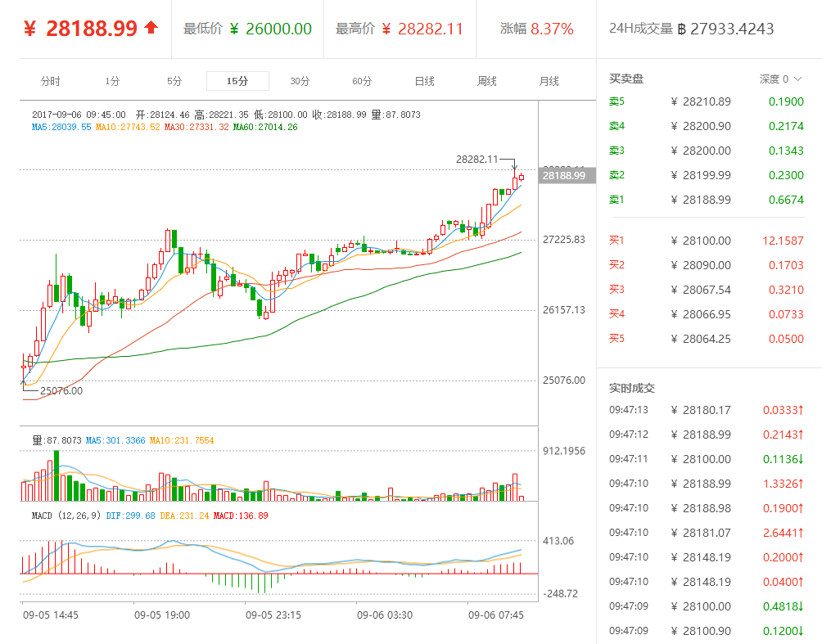Select the 60分 interval tab
The image size is (822, 644).
coord(362,81)
